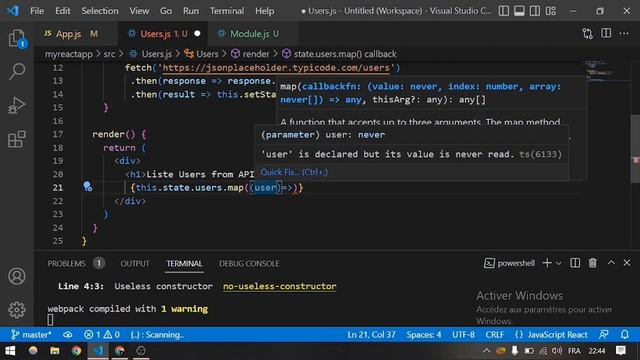This screenshot has width=640, height=360.
Task: Click the powershell terminal label
Action: click(x=516, y=263)
